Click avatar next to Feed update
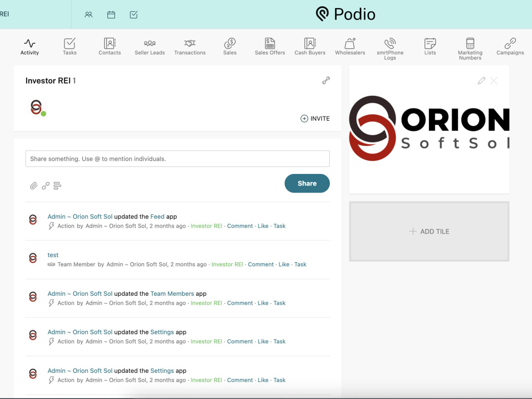This screenshot has width=532, height=399. [x=33, y=220]
